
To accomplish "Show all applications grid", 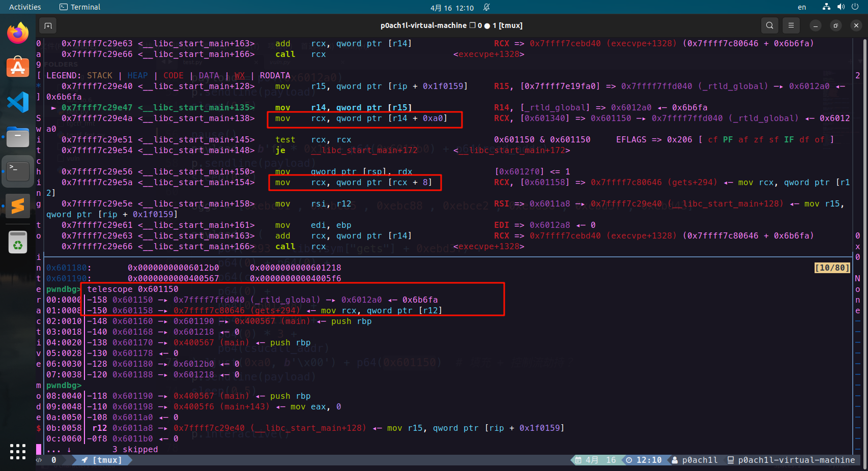I will pyautogui.click(x=18, y=451).
